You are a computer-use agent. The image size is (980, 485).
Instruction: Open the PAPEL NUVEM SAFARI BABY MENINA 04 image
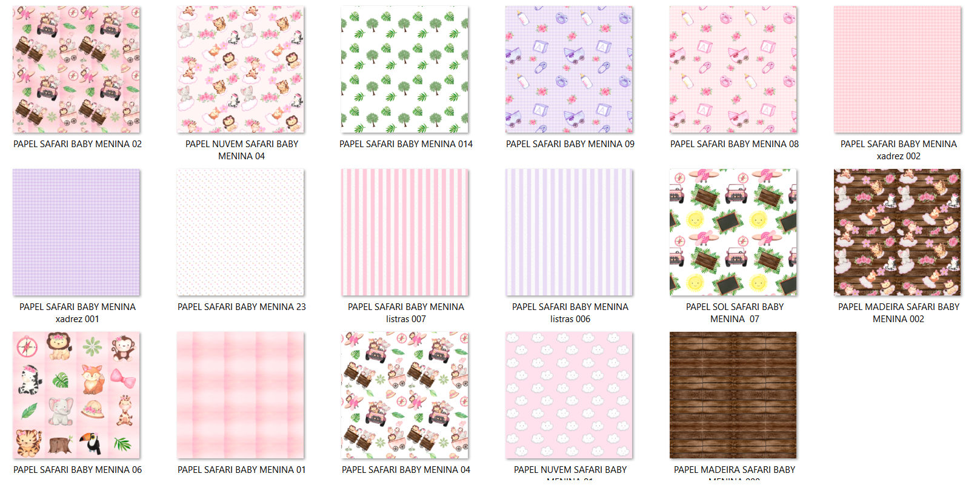coord(241,70)
